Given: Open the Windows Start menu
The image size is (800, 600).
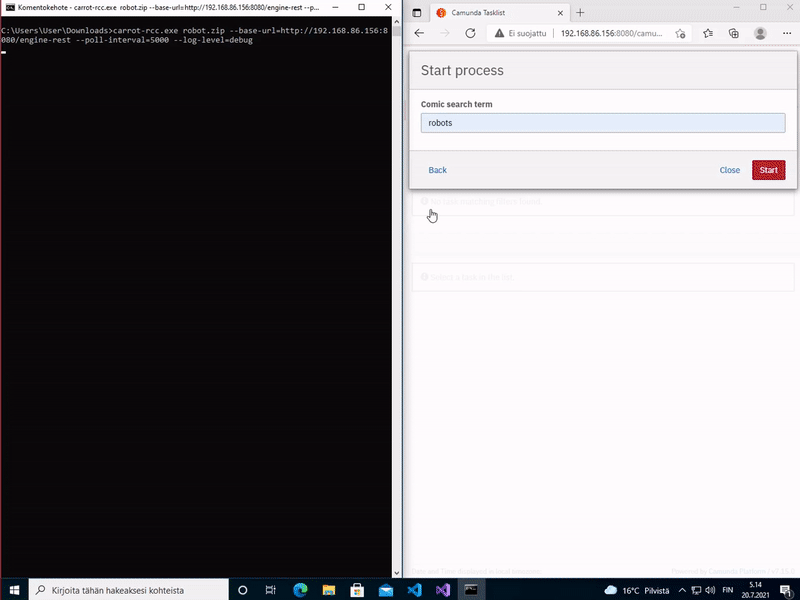Looking at the screenshot, I should tap(14, 590).
